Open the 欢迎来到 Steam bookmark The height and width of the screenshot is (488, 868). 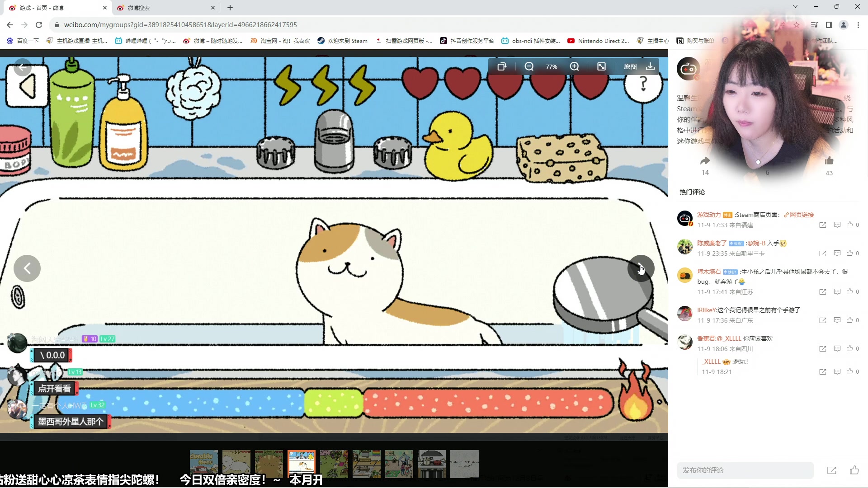(343, 41)
